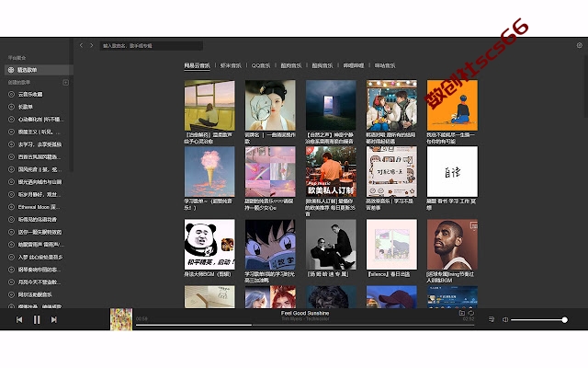Click disc icon beside 长歌单
Screen dimensions: 588x368
(11, 107)
